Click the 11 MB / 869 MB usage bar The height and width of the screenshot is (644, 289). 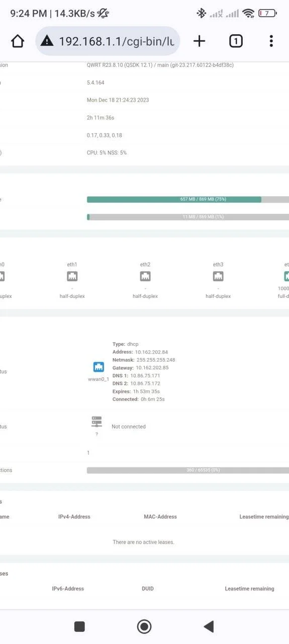click(x=188, y=217)
